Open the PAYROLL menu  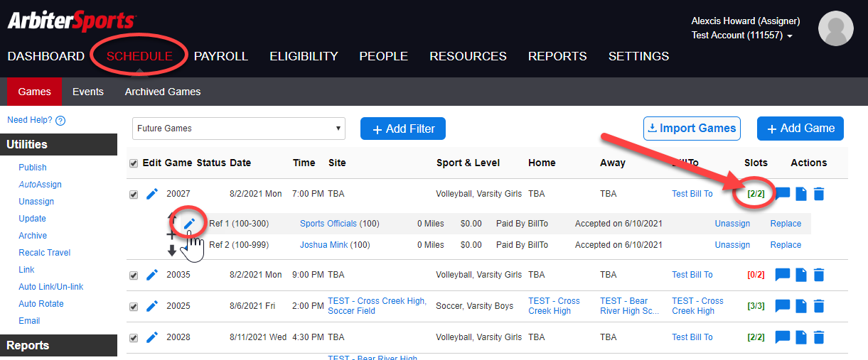[x=220, y=56]
